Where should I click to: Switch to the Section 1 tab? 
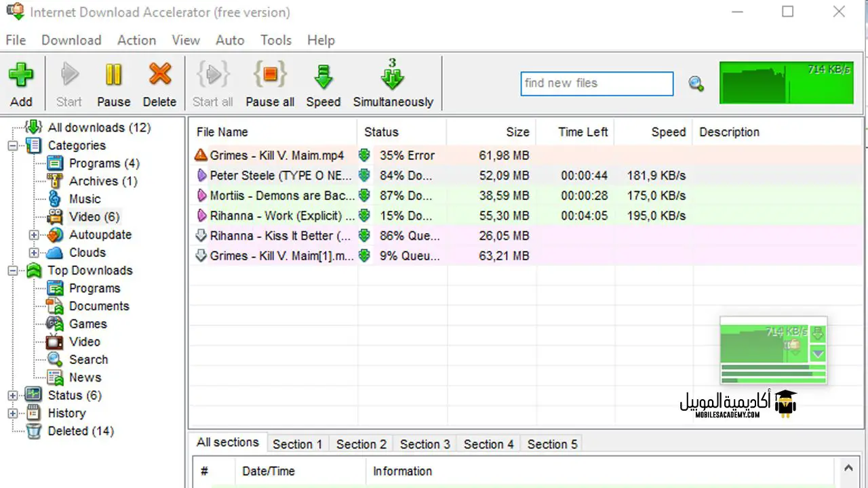[297, 445]
